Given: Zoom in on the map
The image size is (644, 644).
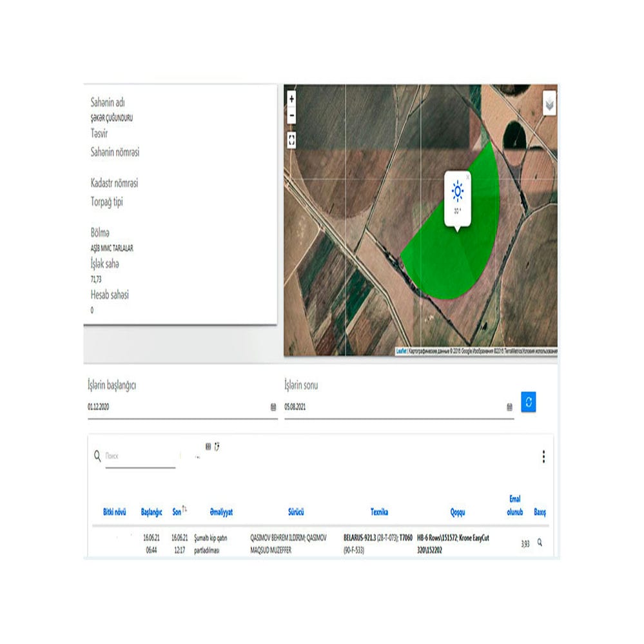Looking at the screenshot, I should pyautogui.click(x=292, y=100).
